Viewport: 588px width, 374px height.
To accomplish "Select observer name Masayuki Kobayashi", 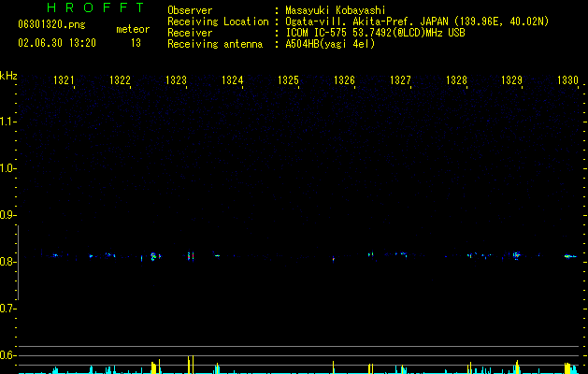I will click(336, 10).
